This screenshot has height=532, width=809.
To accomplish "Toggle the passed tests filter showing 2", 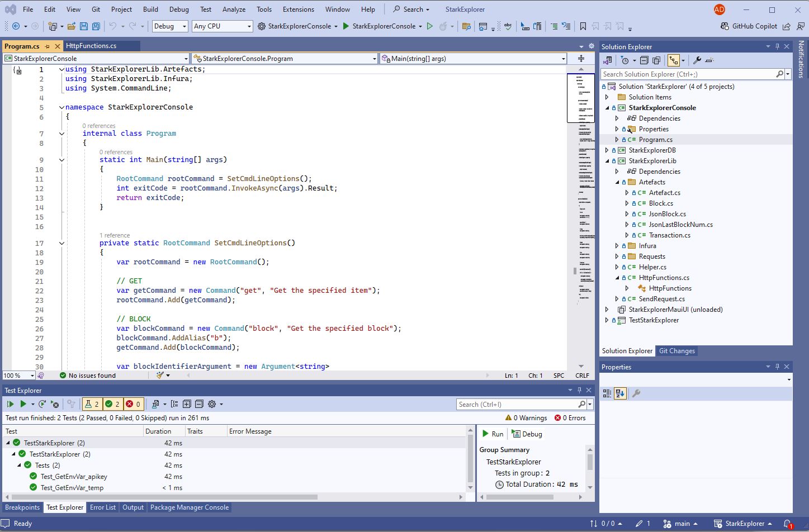I will click(112, 404).
